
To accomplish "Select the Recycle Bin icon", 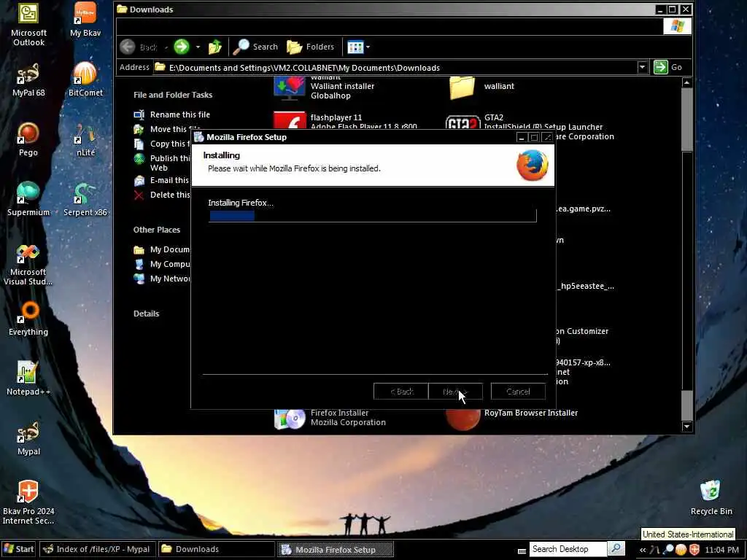I will pyautogui.click(x=711, y=498).
